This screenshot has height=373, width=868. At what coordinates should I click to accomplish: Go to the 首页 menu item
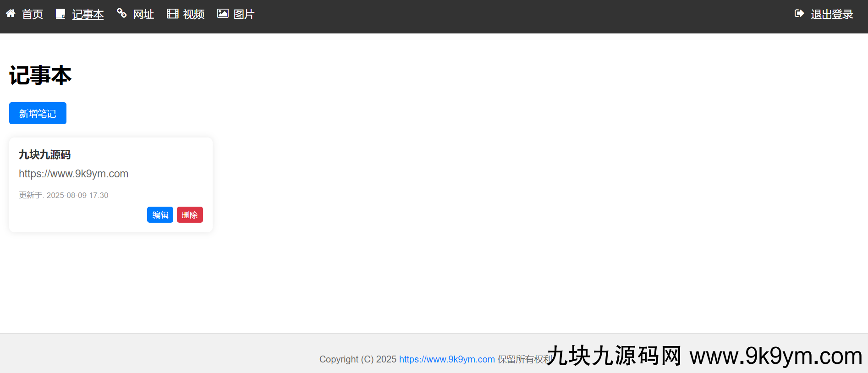pyautogui.click(x=33, y=15)
